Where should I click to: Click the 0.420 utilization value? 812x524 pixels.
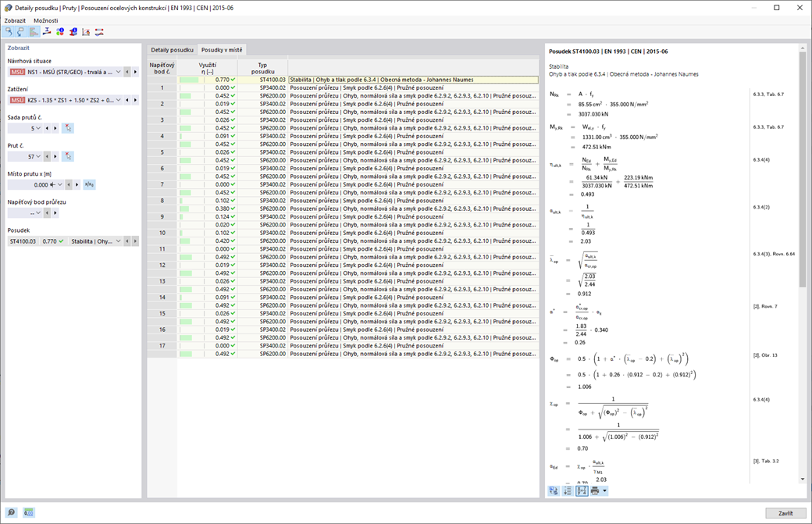pyautogui.click(x=223, y=241)
